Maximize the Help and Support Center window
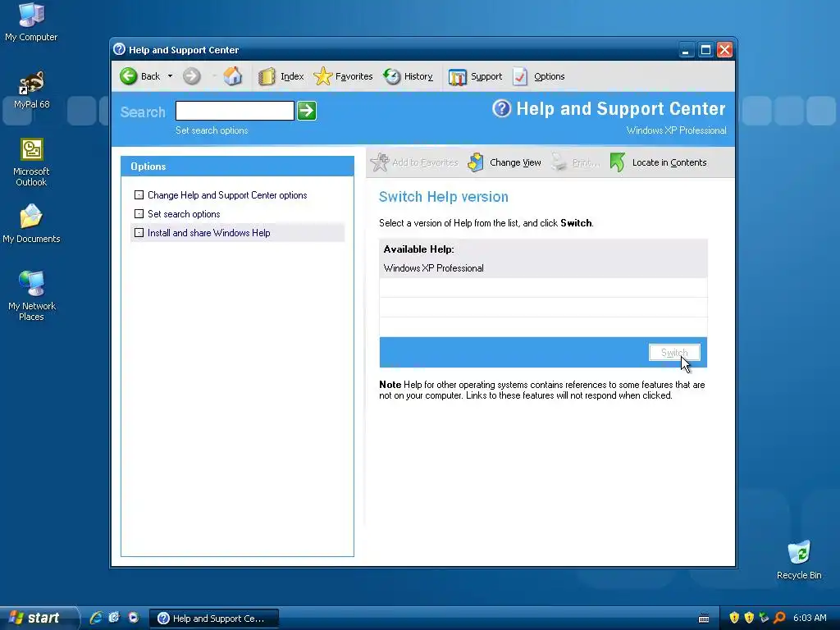This screenshot has width=840, height=630. point(705,50)
